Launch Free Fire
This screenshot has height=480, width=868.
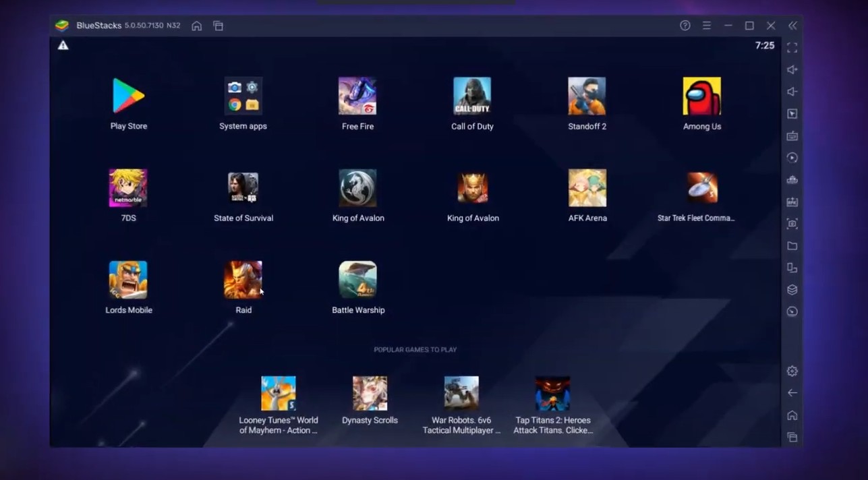(x=357, y=96)
